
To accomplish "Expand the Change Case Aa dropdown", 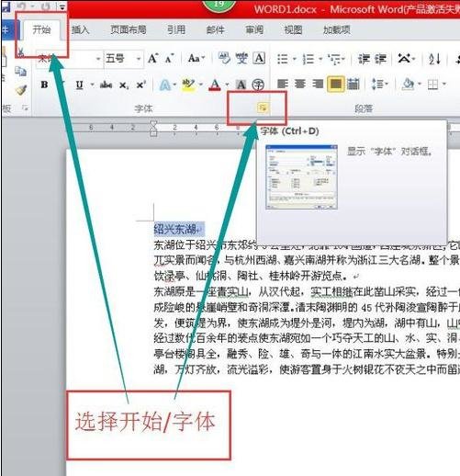I will coord(196,58).
